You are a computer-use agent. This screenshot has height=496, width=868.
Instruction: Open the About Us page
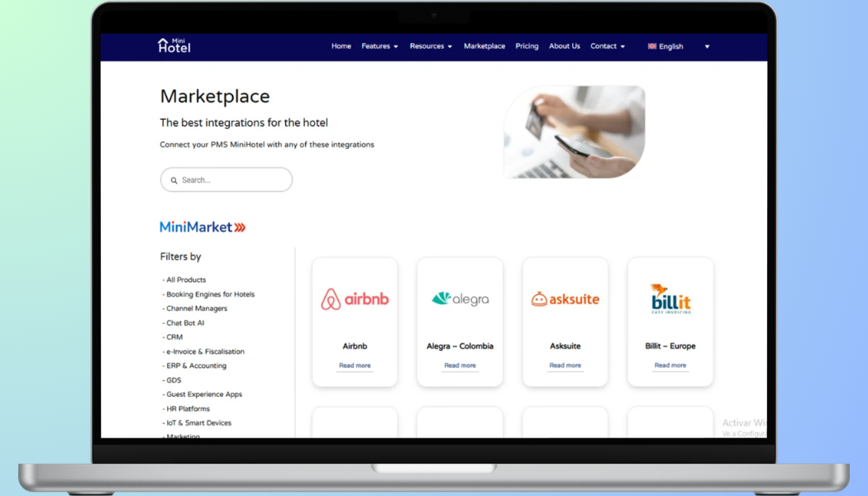click(x=564, y=46)
